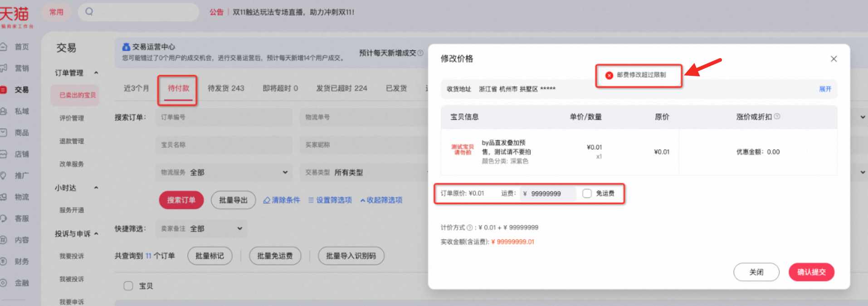Click the 批量标记 button

click(x=210, y=256)
